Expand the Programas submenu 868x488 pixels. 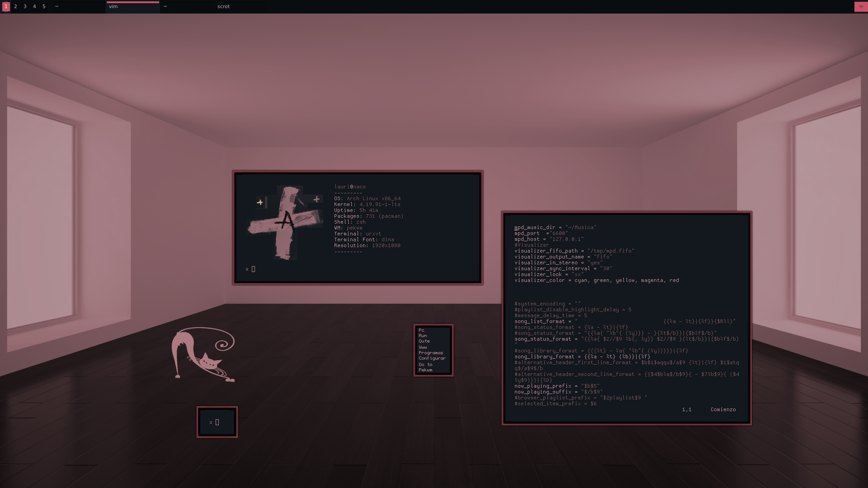click(x=430, y=353)
